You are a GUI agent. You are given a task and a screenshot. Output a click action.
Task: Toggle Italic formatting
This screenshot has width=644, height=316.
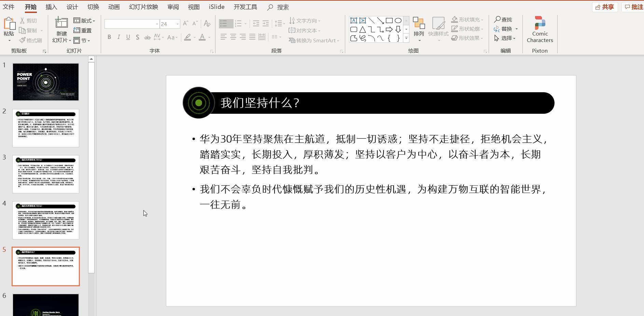click(118, 37)
